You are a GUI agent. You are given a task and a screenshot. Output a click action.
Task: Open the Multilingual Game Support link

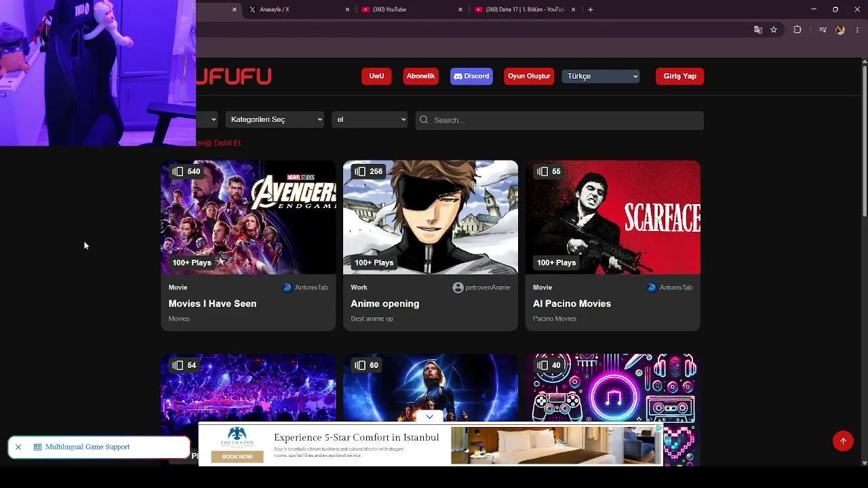pos(87,447)
